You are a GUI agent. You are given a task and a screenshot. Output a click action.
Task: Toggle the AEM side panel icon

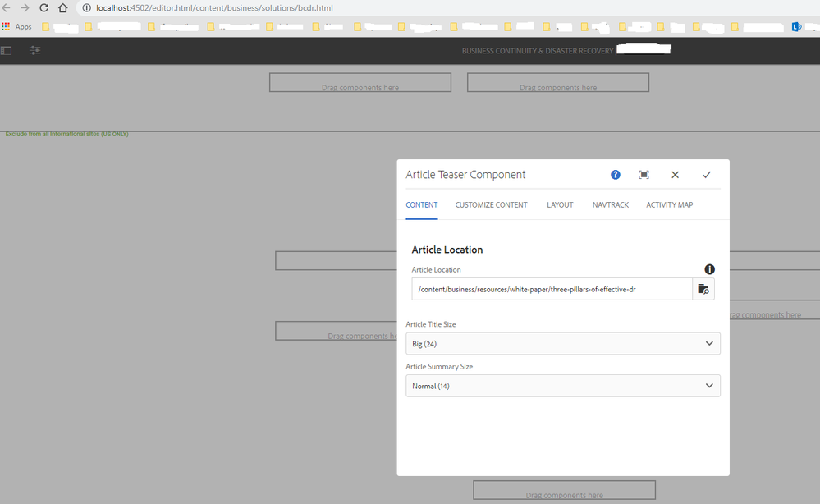[7, 51]
